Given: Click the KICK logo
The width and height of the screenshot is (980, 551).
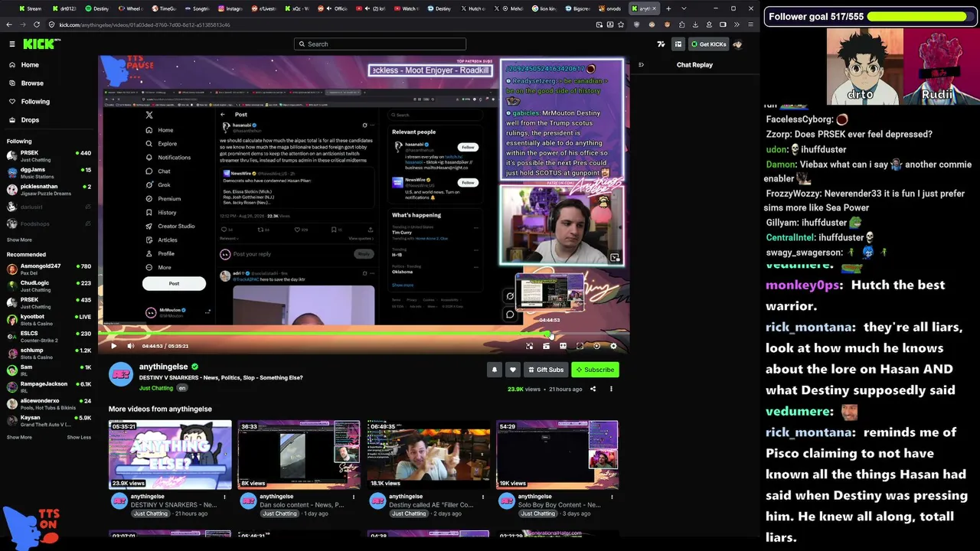Looking at the screenshot, I should (x=39, y=44).
